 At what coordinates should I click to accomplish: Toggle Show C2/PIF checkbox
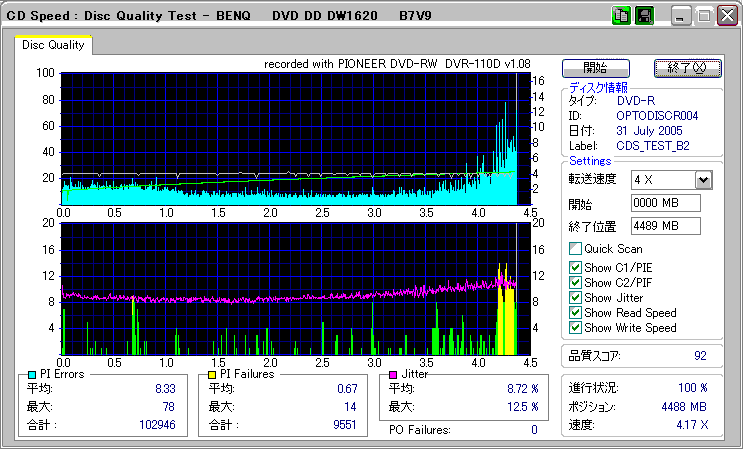(x=575, y=282)
